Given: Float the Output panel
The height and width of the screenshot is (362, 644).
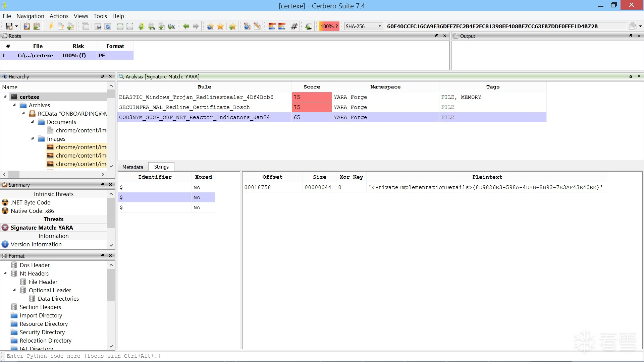Looking at the screenshot, I should point(631,36).
